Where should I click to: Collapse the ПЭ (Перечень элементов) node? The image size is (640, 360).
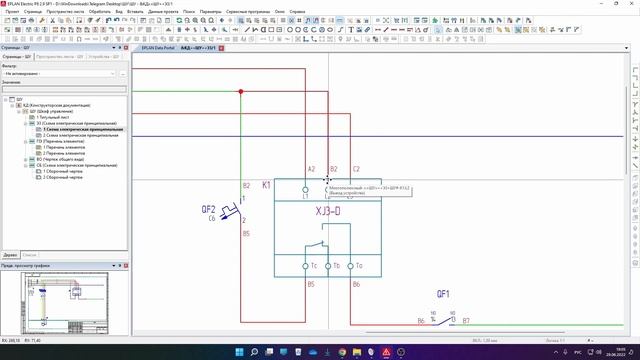click(25, 141)
